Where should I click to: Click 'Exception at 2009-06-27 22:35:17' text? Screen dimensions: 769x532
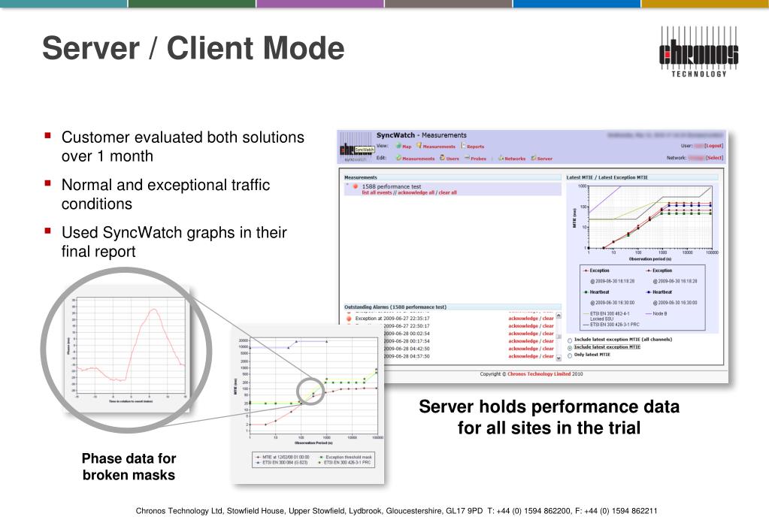pyautogui.click(x=392, y=318)
